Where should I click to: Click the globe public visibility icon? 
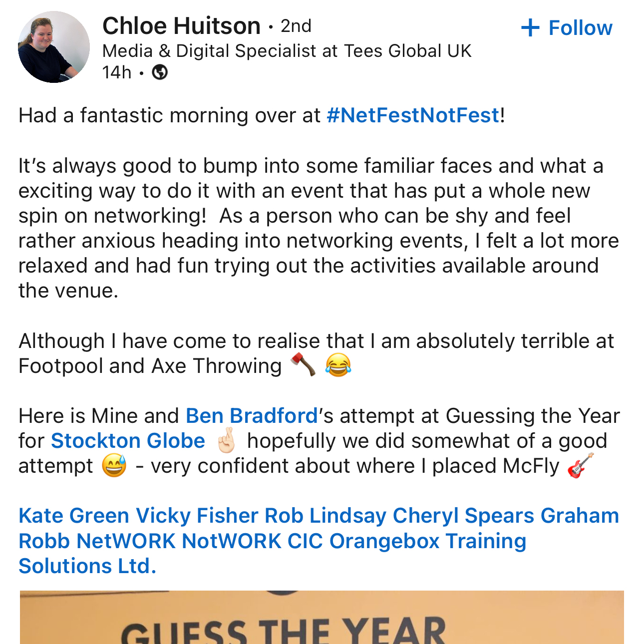pyautogui.click(x=160, y=73)
